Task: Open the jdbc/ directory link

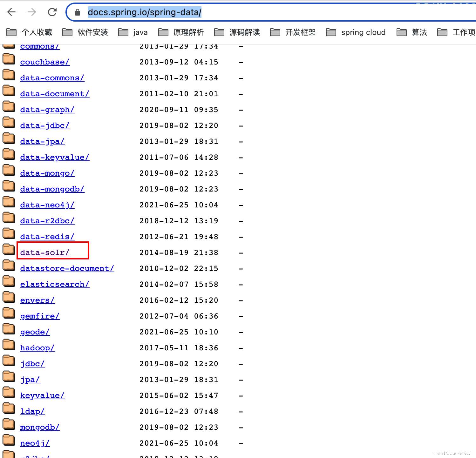Action: tap(32, 364)
